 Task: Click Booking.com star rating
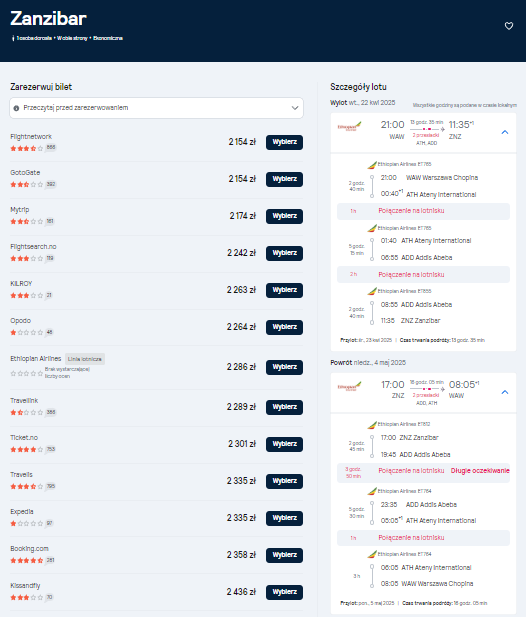tap(27, 560)
